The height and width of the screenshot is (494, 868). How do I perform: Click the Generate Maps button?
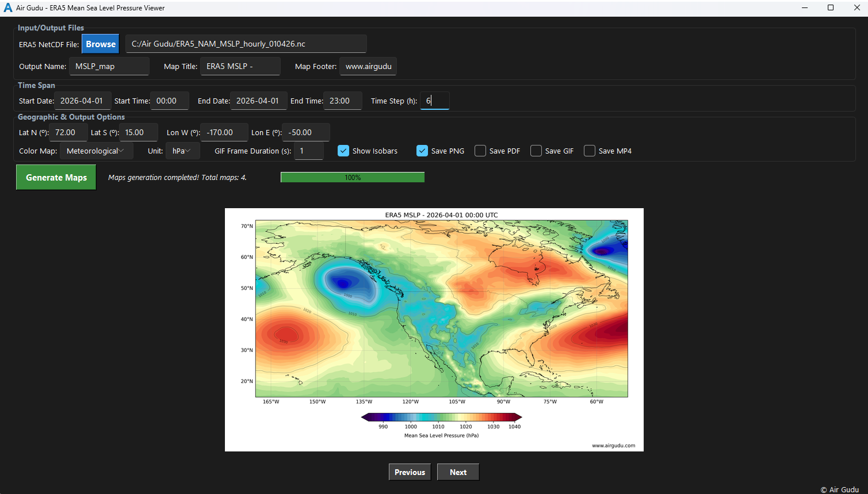[56, 177]
